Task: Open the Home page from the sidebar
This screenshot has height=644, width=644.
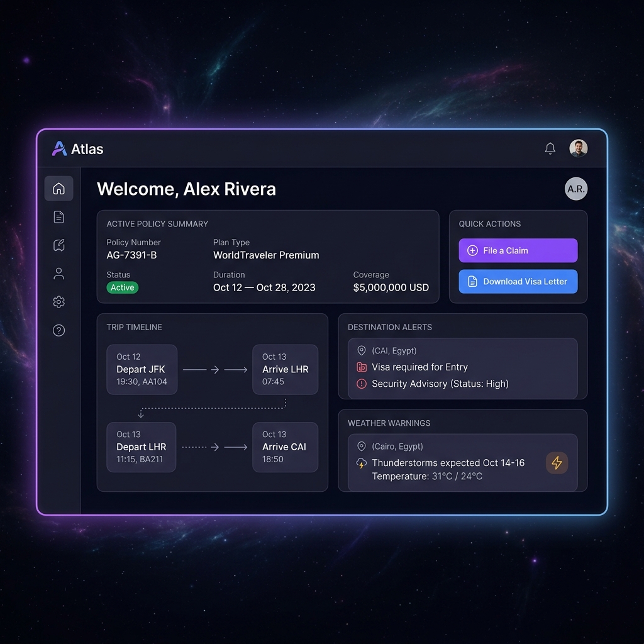Action: coord(58,189)
